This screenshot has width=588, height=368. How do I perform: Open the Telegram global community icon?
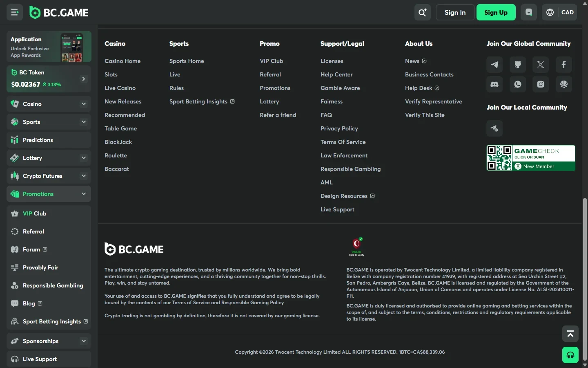coord(494,65)
